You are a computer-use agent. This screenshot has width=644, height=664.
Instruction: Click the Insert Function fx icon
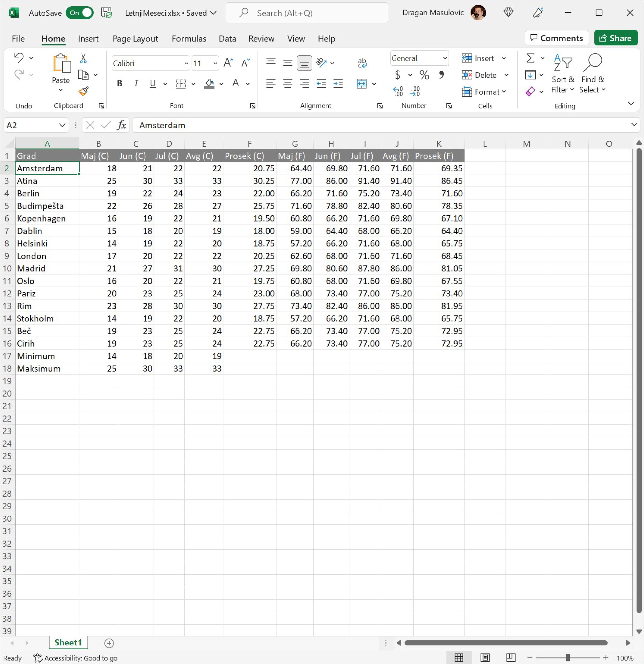tap(121, 125)
